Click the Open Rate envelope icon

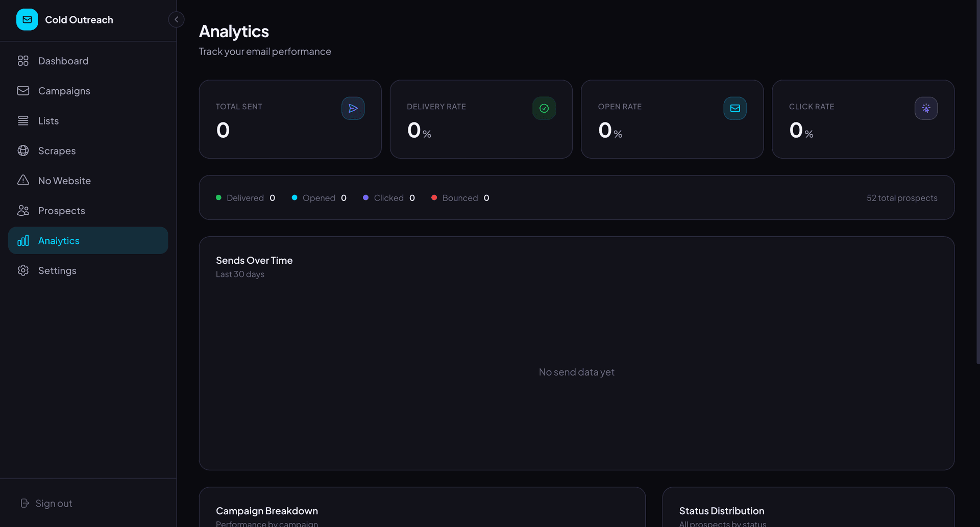coord(734,108)
